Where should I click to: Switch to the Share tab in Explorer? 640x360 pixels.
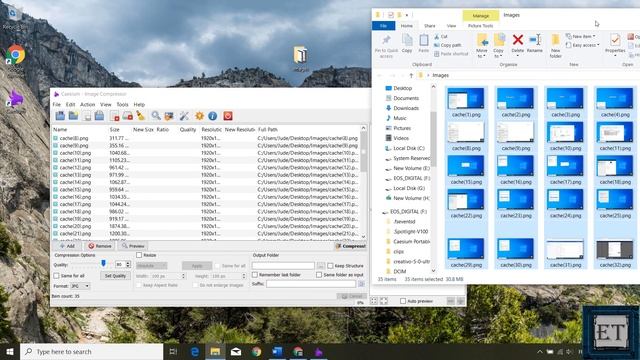pyautogui.click(x=430, y=26)
